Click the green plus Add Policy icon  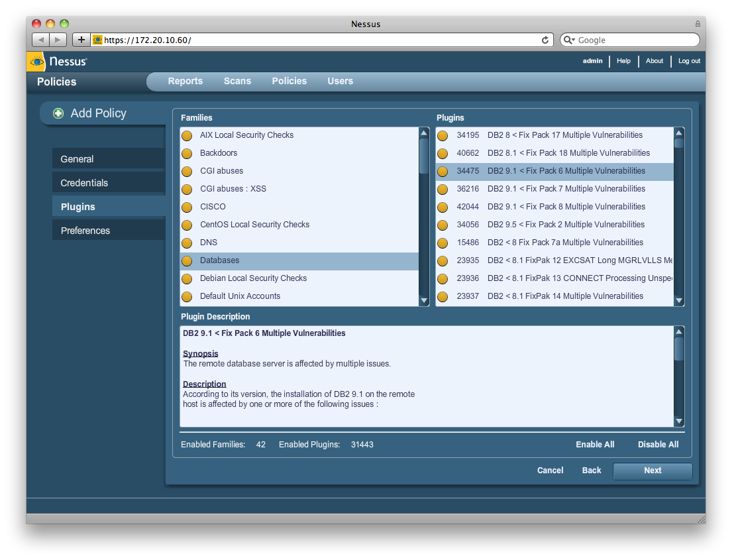point(58,113)
